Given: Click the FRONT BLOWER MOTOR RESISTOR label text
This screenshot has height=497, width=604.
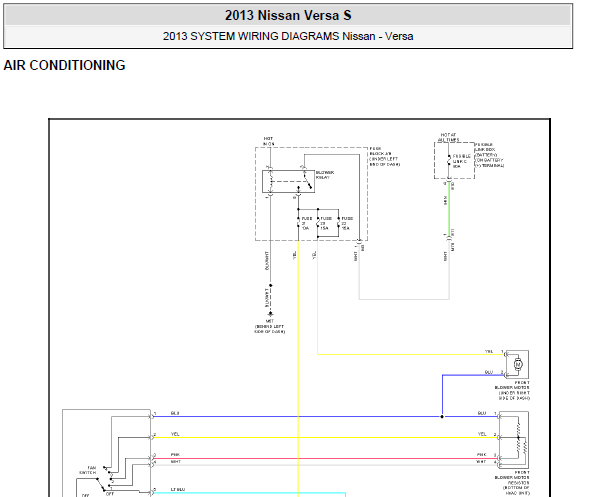Looking at the screenshot, I should (x=513, y=483).
